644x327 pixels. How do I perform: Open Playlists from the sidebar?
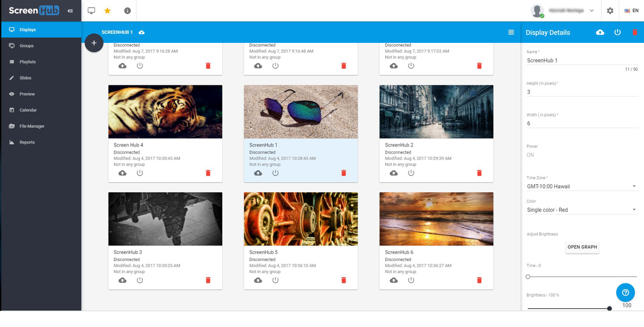point(41,62)
